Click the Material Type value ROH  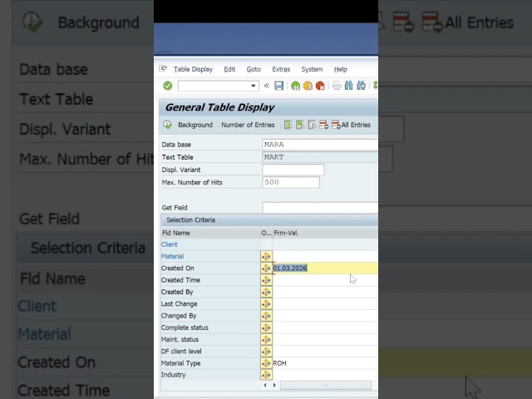[x=279, y=363]
